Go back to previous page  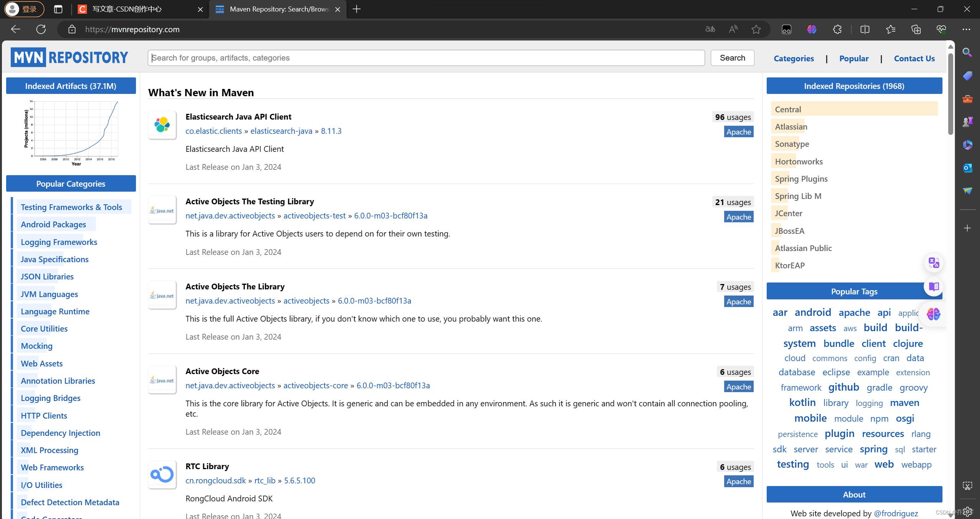(16, 29)
